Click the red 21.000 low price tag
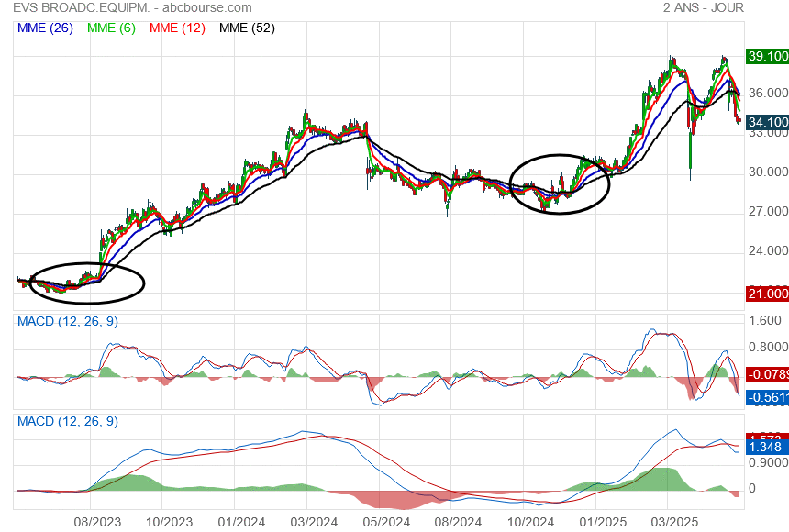789x532 pixels. (767, 294)
